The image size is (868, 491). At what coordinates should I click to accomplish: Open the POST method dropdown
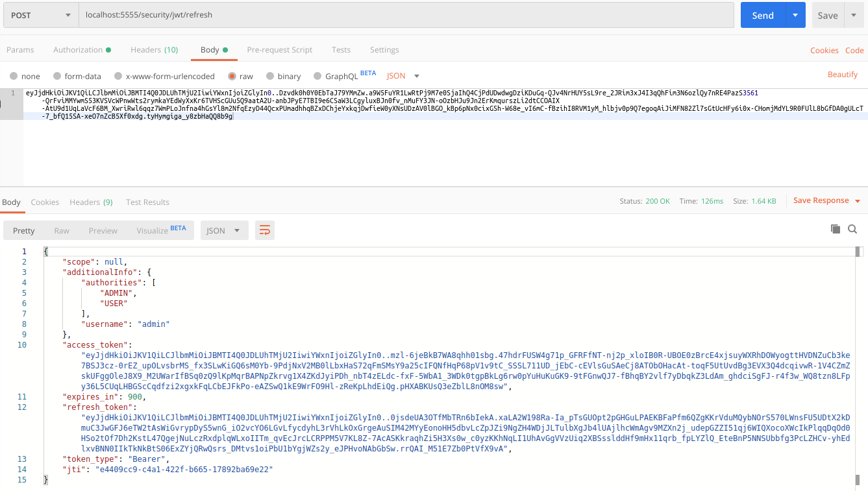pyautogui.click(x=40, y=15)
